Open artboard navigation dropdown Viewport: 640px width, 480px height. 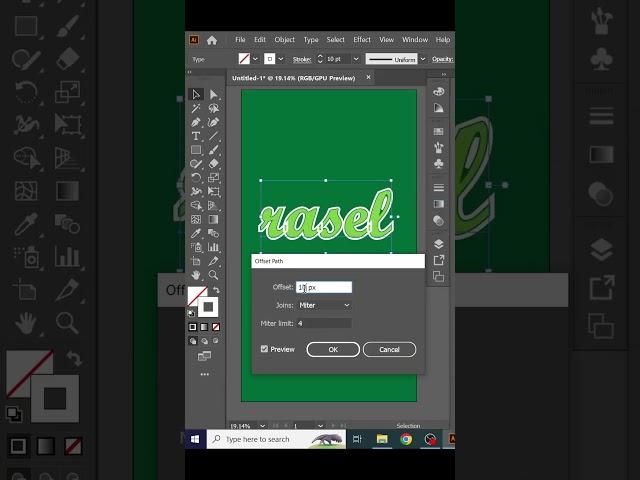coord(320,426)
